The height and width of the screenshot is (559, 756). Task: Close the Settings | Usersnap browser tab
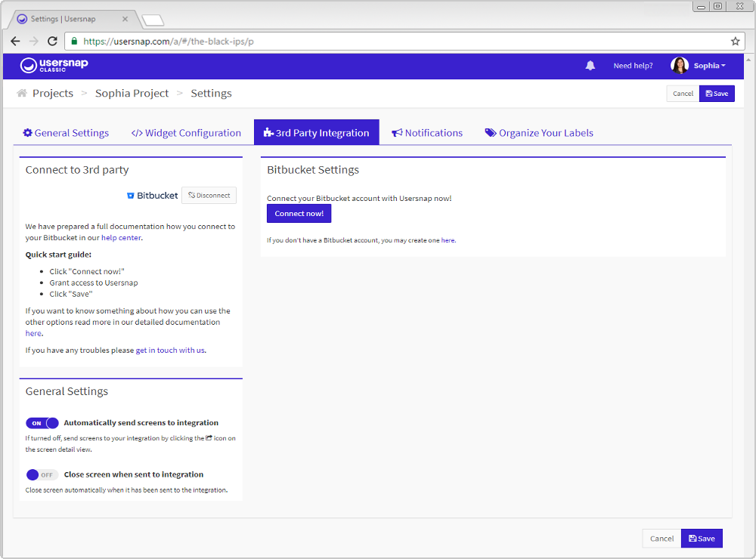[125, 19]
